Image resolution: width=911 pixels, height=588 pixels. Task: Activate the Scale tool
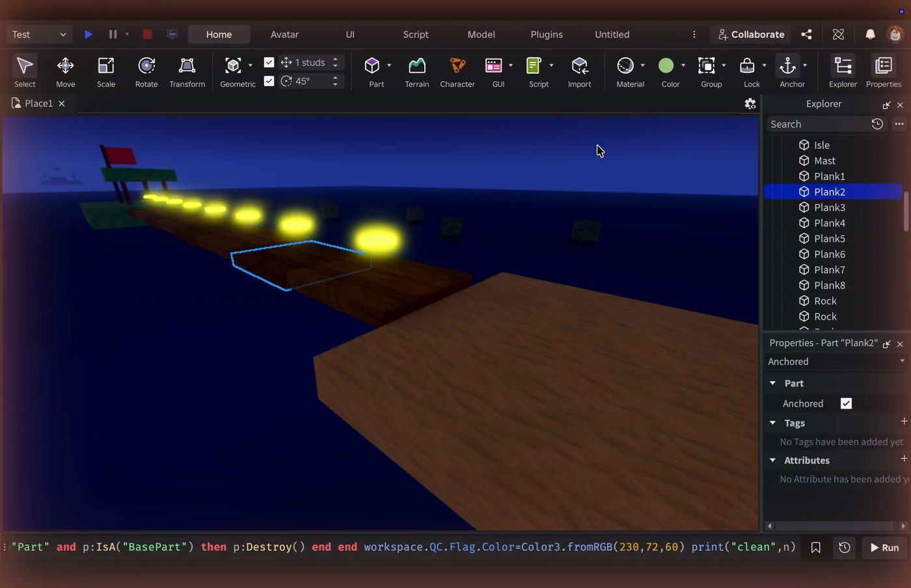tap(106, 72)
